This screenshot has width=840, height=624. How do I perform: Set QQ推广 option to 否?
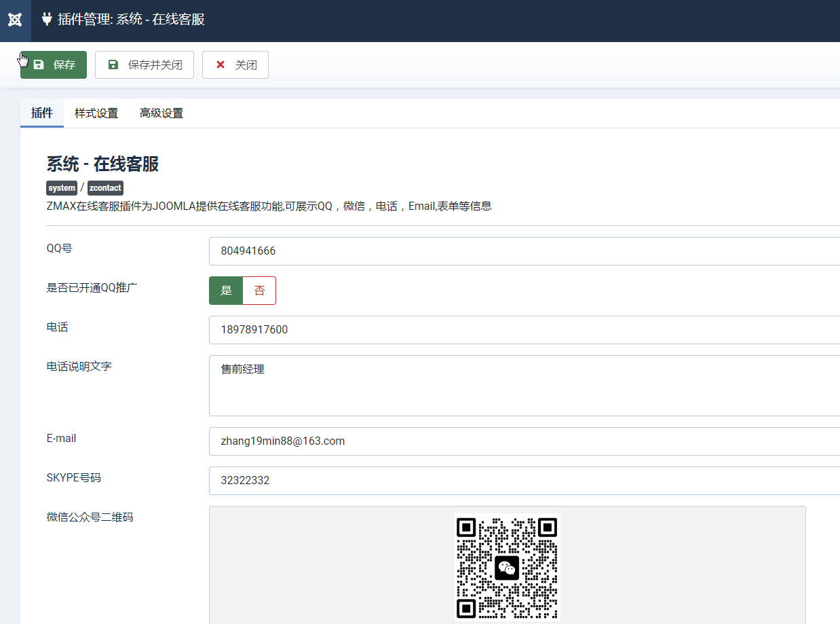(x=259, y=291)
